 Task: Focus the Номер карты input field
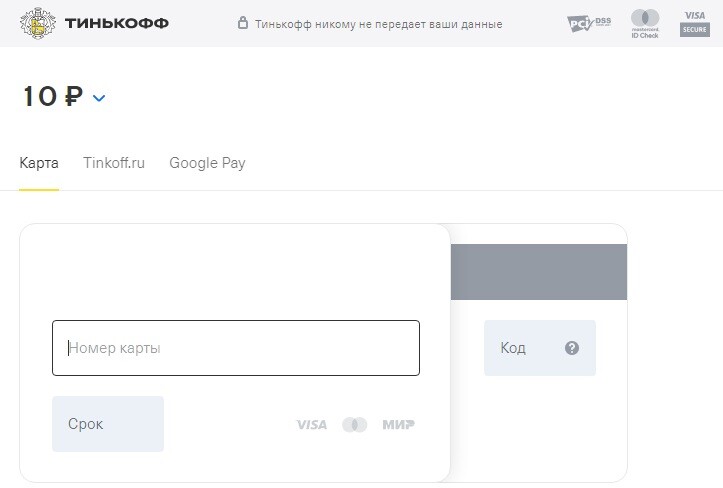tap(236, 348)
